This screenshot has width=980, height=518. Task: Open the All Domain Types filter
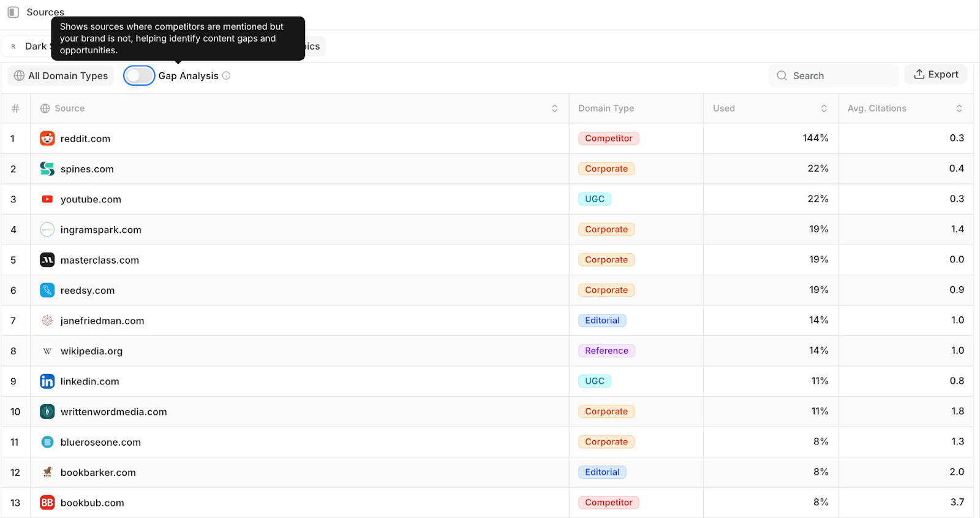click(x=61, y=75)
